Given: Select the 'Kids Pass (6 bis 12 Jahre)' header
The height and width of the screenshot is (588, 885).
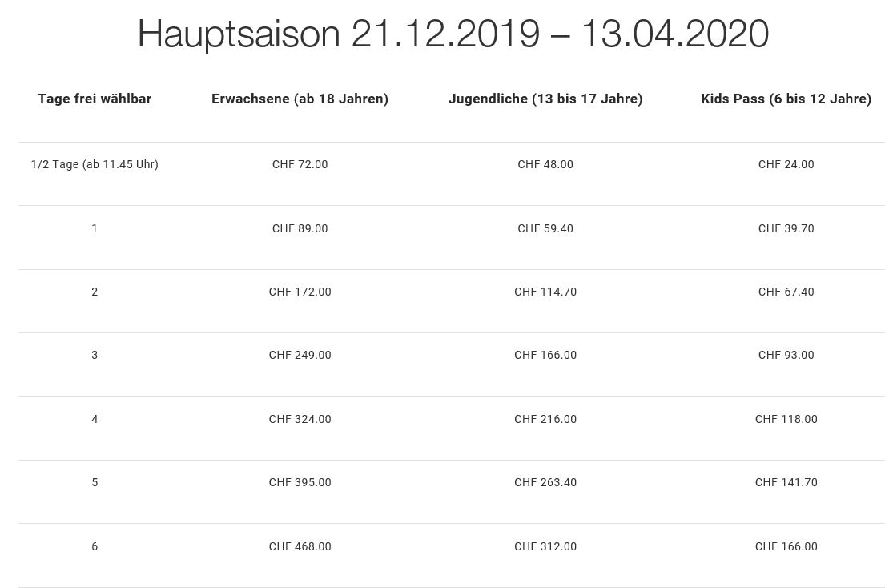Looking at the screenshot, I should click(786, 99).
